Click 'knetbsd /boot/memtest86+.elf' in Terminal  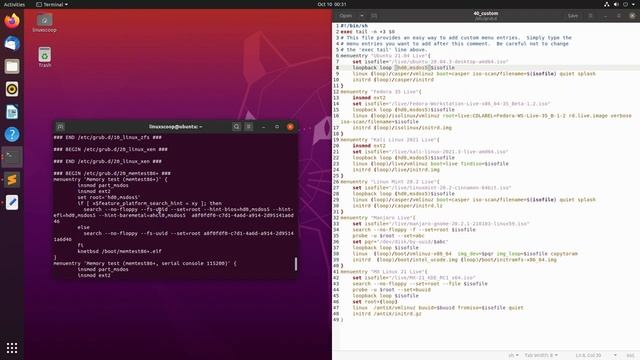[120, 251]
